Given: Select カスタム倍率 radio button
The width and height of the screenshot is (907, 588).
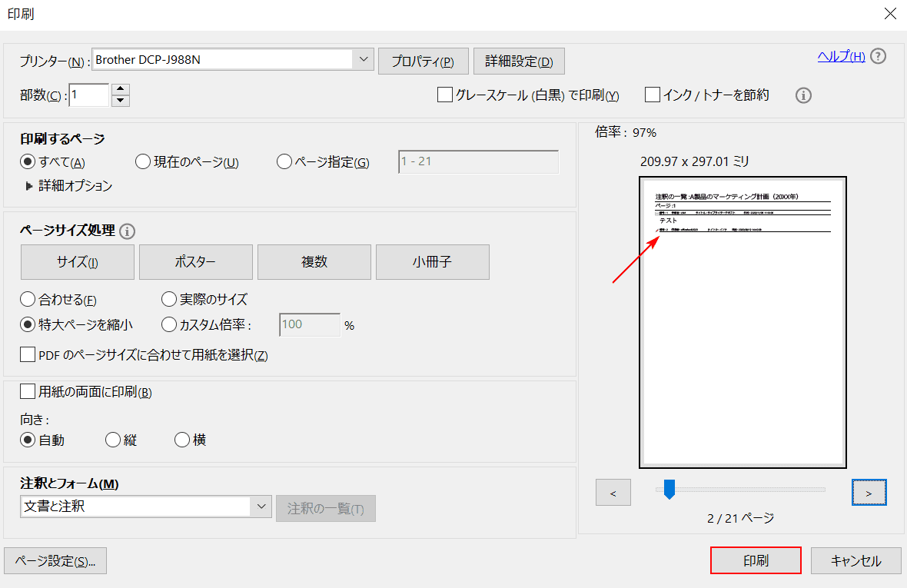Looking at the screenshot, I should (x=169, y=325).
